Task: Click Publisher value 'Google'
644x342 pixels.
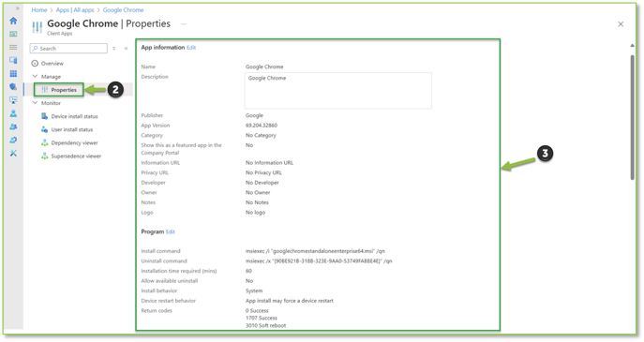Action: tap(254, 116)
